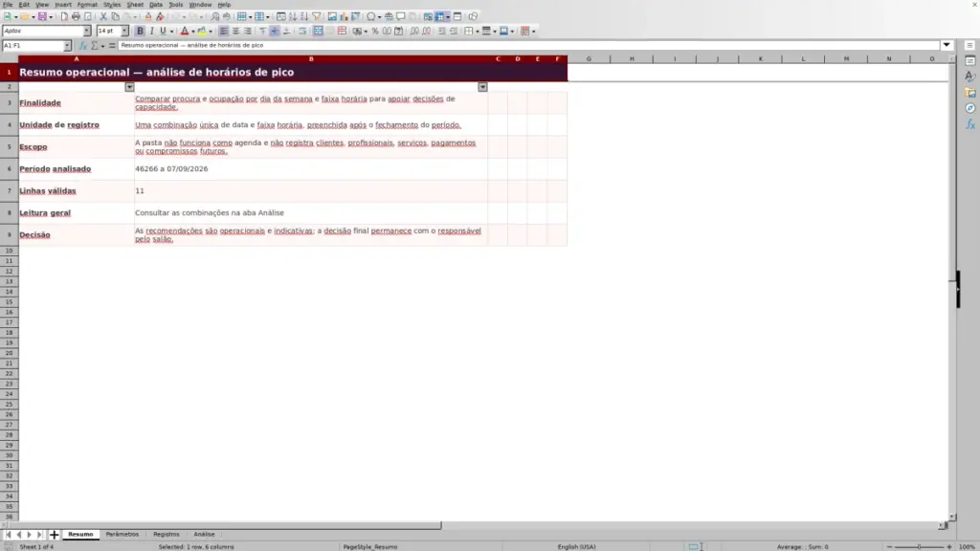980x551 pixels.
Task: Click the Center Horizontally alignment icon
Action: (235, 31)
